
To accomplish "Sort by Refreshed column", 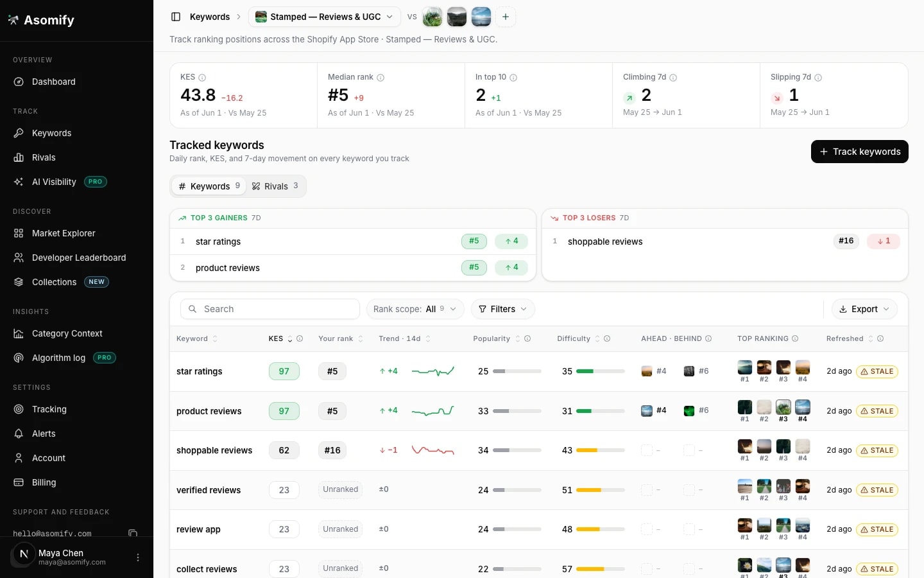I will [850, 338].
